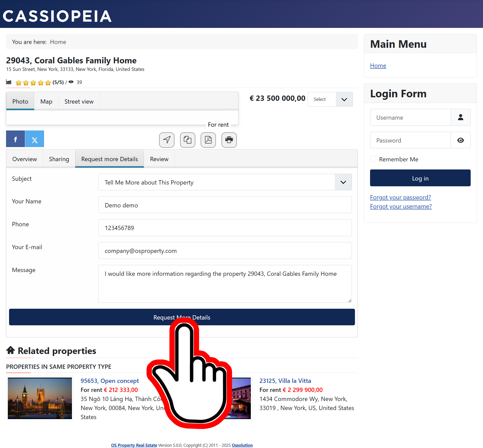Viewport: 483px width, 448px height.
Task: Export property as PDF icon
Action: coord(208,140)
